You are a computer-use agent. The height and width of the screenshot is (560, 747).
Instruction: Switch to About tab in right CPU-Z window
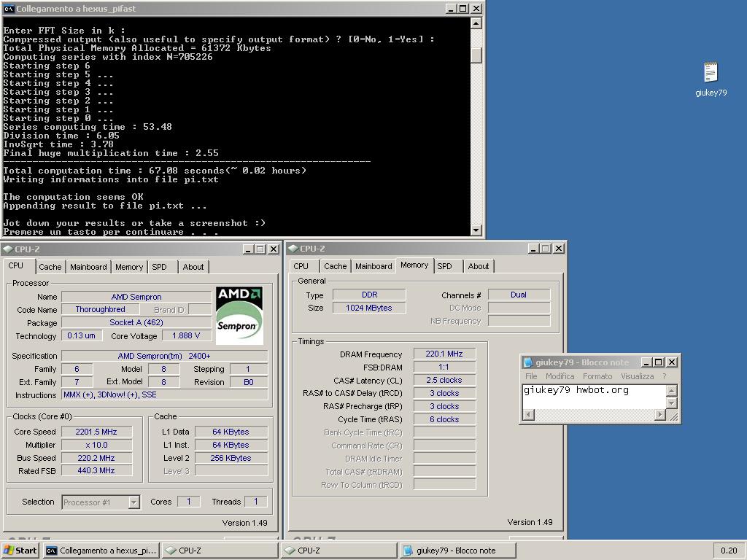coord(479,266)
